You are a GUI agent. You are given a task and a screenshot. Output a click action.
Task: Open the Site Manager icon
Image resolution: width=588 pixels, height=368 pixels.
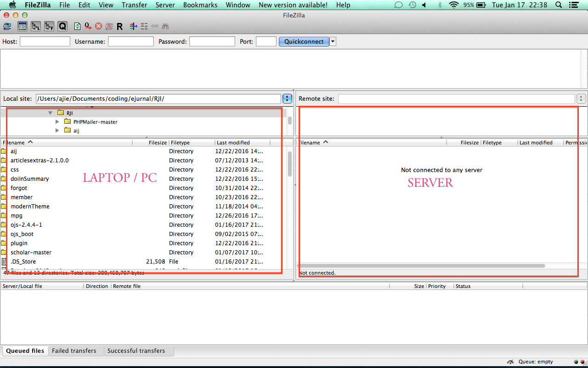(x=7, y=26)
